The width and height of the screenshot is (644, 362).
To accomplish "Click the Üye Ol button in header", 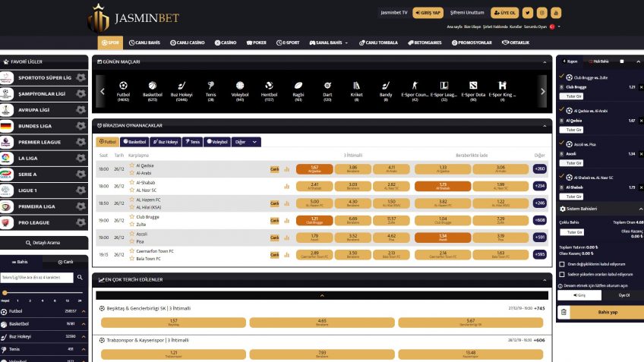I will point(504,13).
